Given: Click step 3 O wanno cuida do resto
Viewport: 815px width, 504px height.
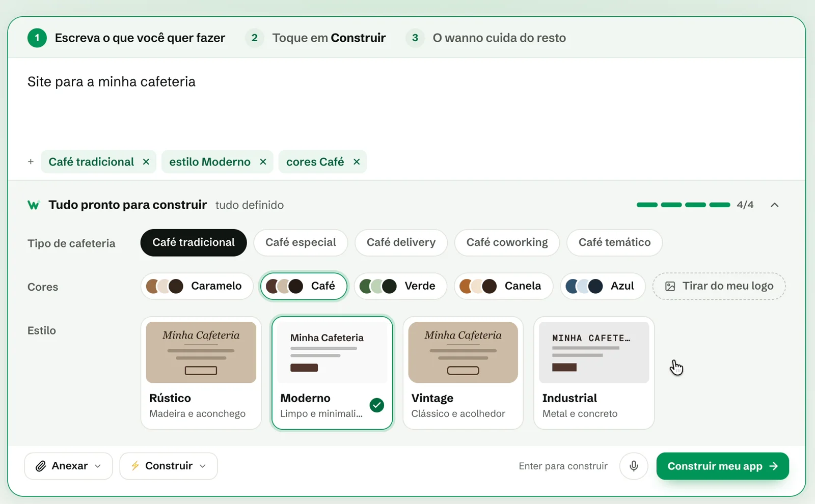Looking at the screenshot, I should coord(486,38).
